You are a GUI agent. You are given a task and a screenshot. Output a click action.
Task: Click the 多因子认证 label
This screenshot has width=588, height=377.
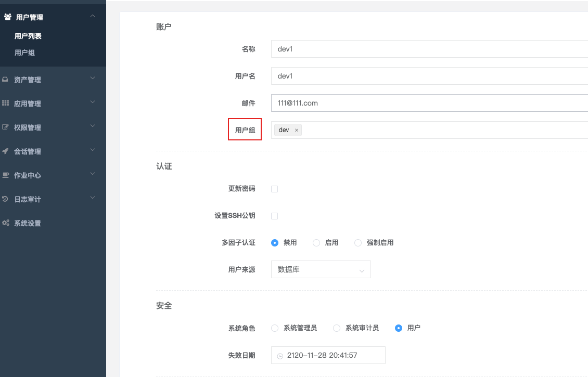(238, 243)
